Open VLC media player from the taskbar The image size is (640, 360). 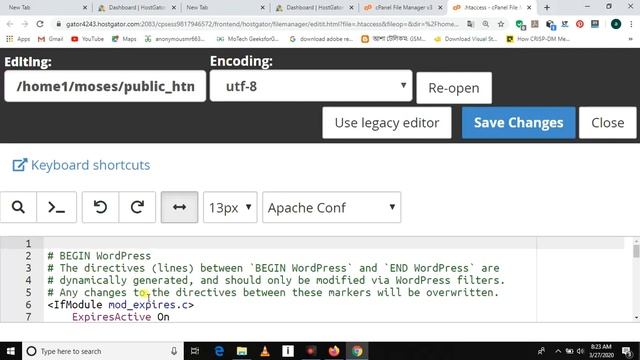point(265,351)
